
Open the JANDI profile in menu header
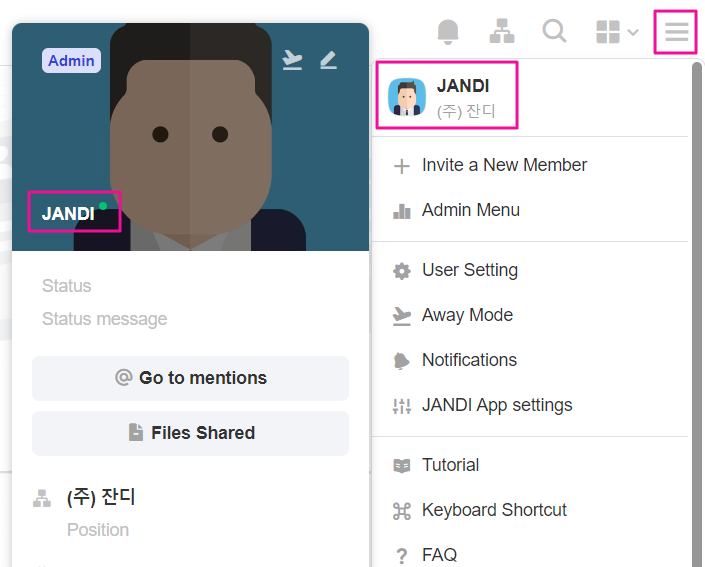(x=447, y=96)
